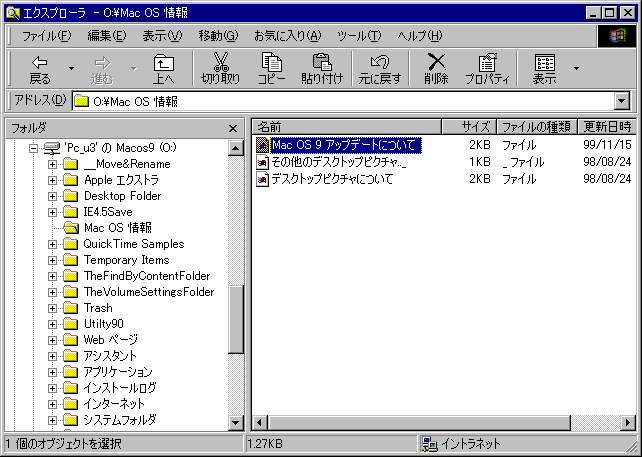Click the address field O:¥Mac OS 情報
The width and height of the screenshot is (642, 457).
click(343, 101)
